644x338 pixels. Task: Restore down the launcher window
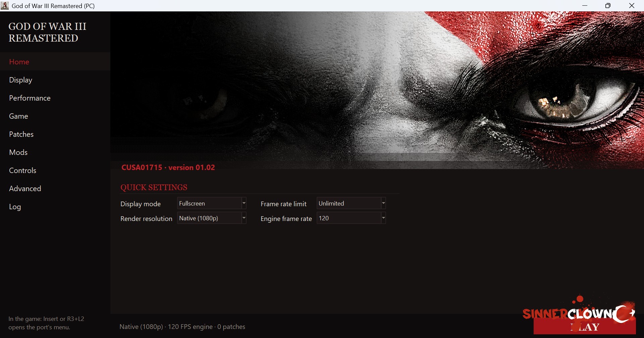(608, 6)
